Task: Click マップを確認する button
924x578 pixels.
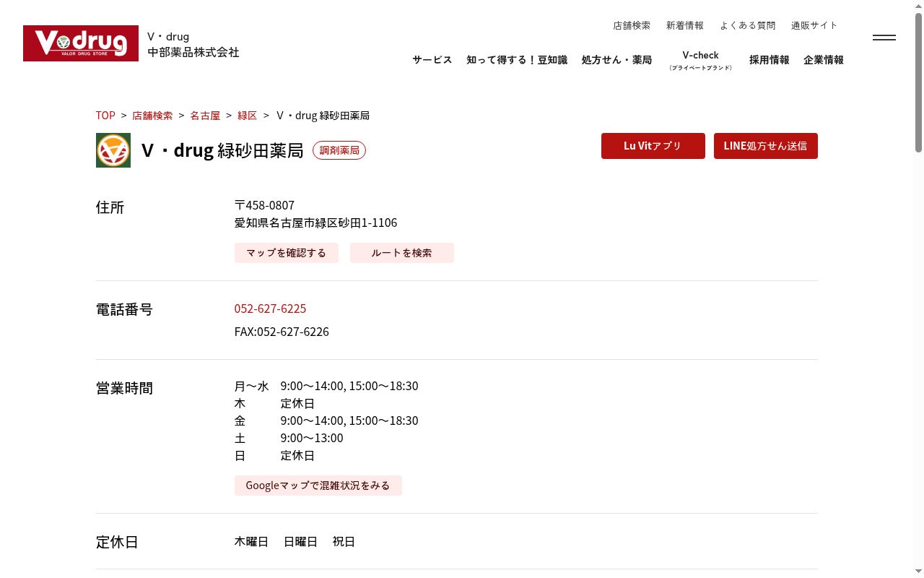Action: pyautogui.click(x=287, y=253)
